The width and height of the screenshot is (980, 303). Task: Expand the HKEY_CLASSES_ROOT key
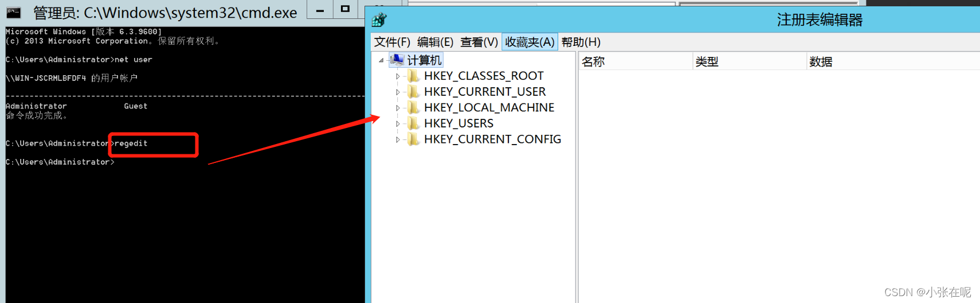point(398,76)
